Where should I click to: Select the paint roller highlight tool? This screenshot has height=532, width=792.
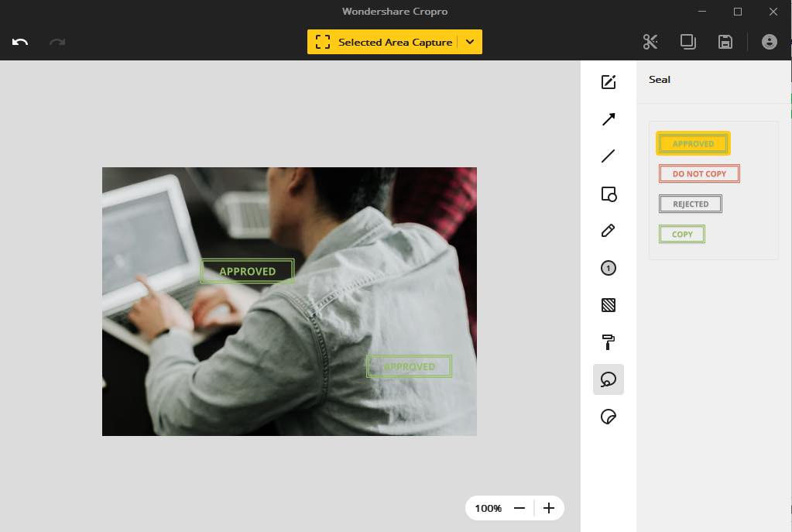click(609, 342)
